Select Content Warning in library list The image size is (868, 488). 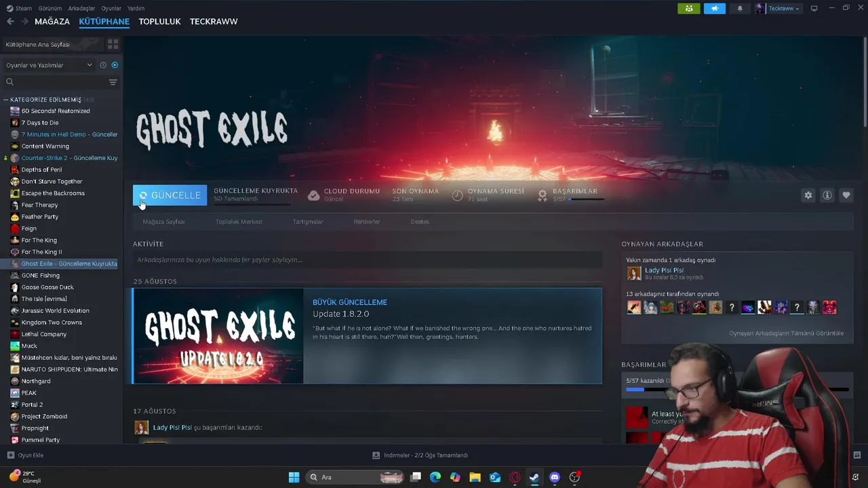(x=45, y=146)
